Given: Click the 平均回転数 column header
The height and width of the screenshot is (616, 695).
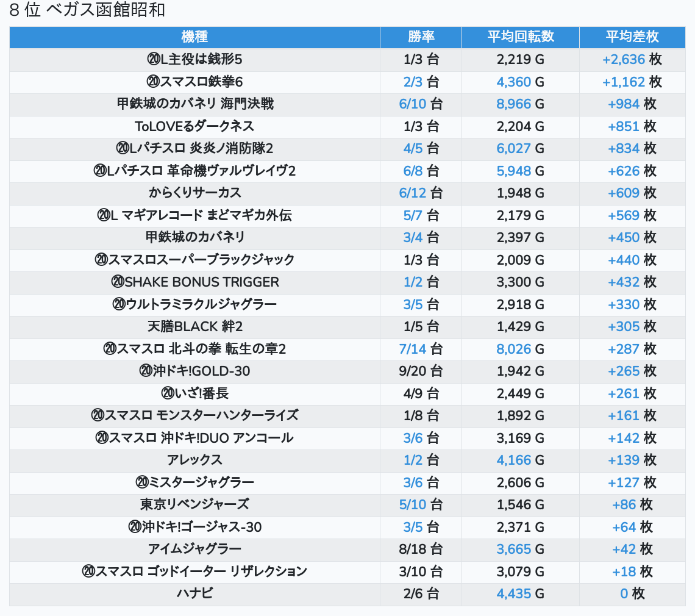Looking at the screenshot, I should click(520, 37).
